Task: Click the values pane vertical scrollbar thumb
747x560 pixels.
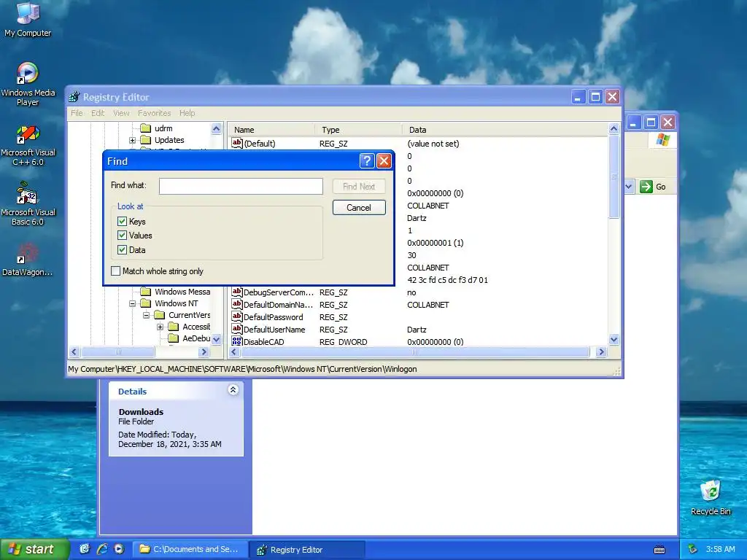Action: point(614,176)
